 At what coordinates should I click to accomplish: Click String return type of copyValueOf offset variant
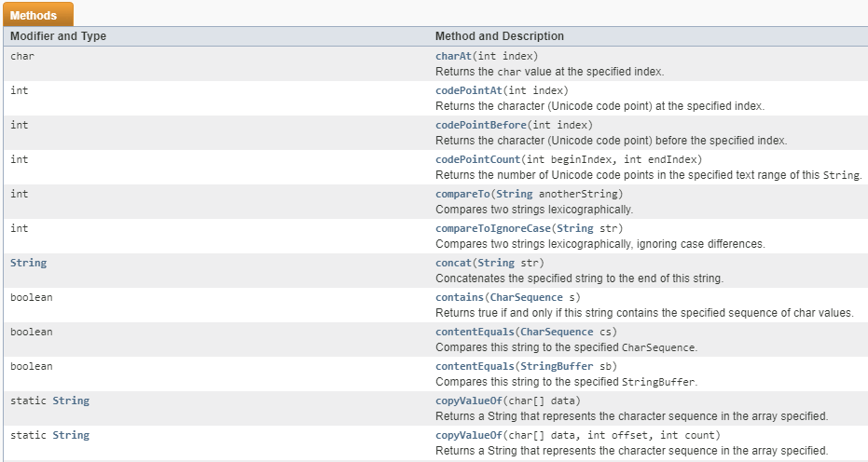71,435
